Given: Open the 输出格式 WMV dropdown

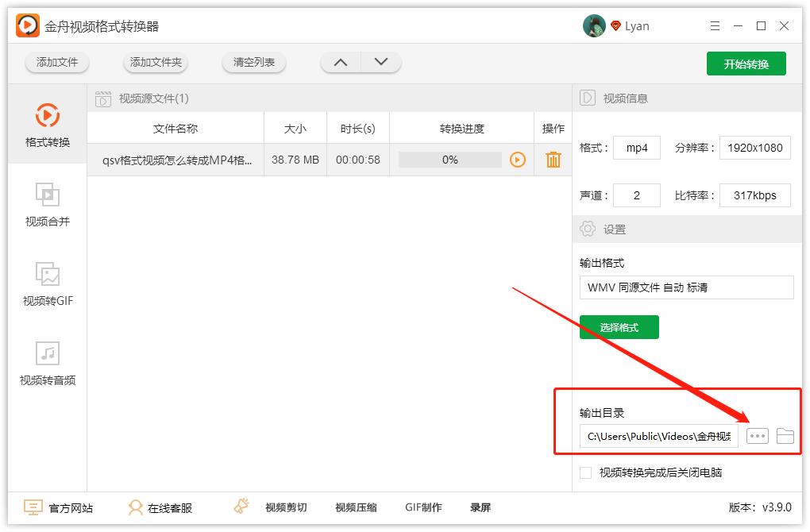Looking at the screenshot, I should click(x=685, y=287).
